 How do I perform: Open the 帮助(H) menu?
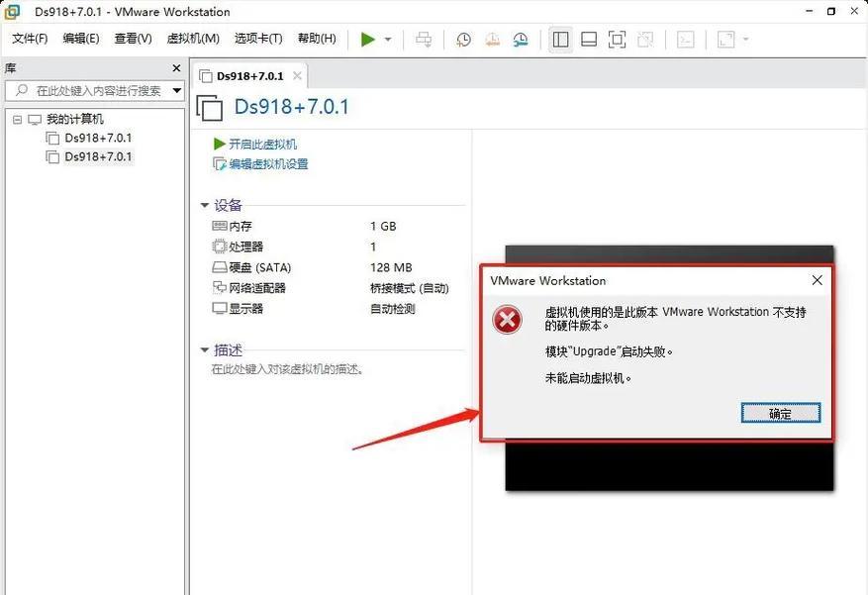coord(317,39)
